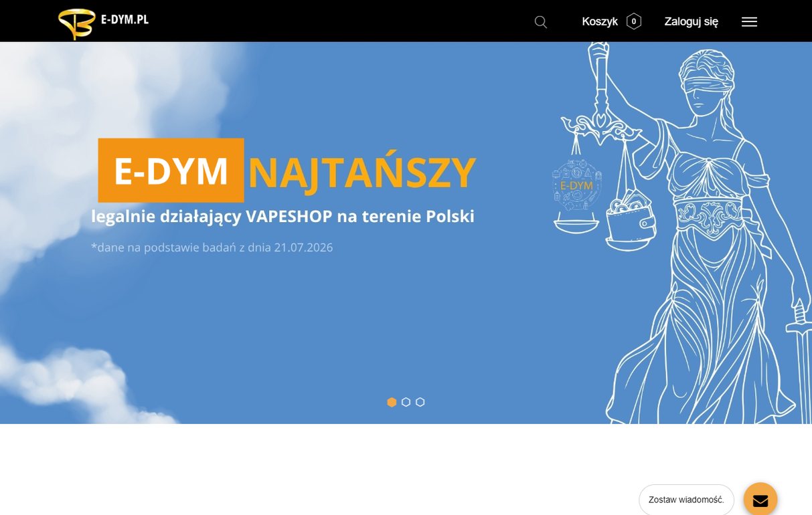This screenshot has height=515, width=812.
Task: Click the Zostaw wiadomość chat label
Action: tap(686, 500)
